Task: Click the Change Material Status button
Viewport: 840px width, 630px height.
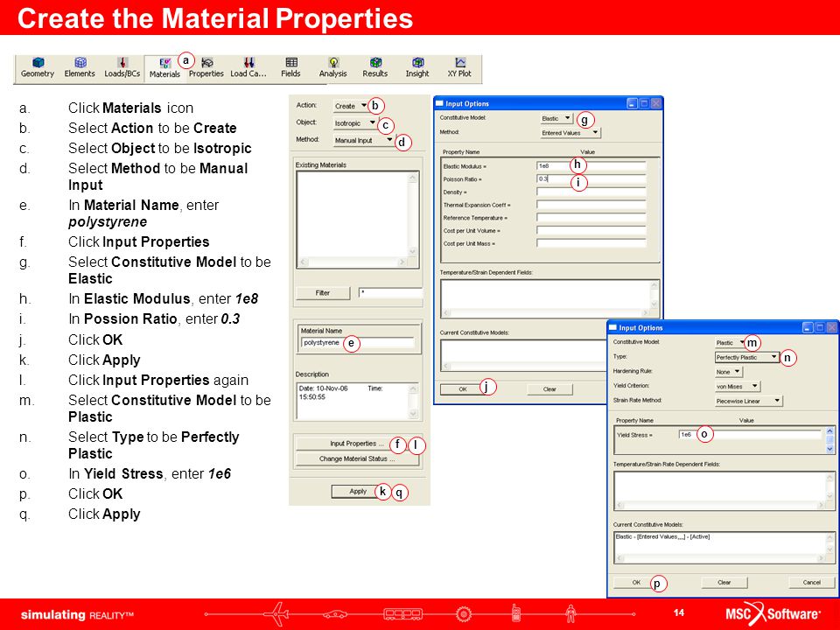Action: click(x=357, y=459)
